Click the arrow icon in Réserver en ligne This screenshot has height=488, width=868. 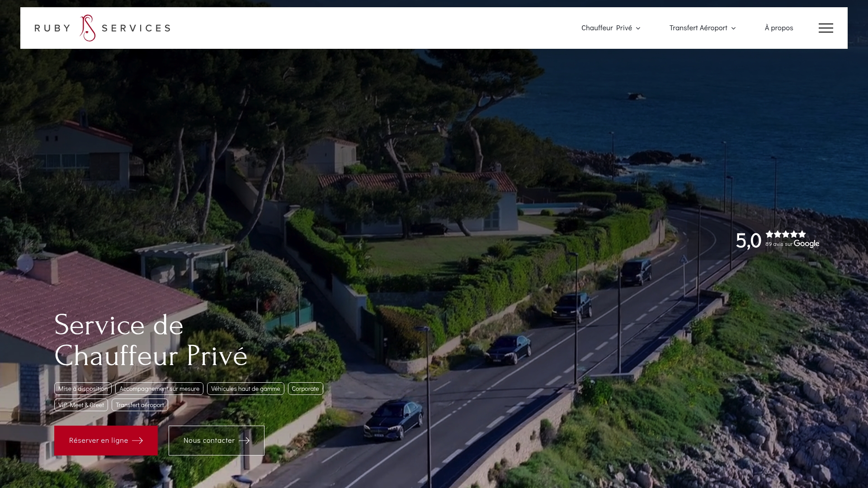(x=137, y=441)
